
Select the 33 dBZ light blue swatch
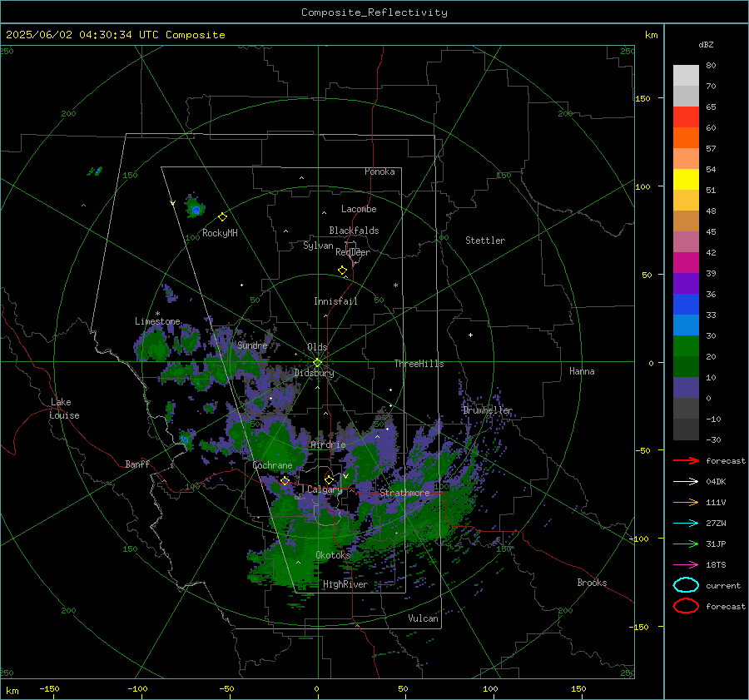686,325
